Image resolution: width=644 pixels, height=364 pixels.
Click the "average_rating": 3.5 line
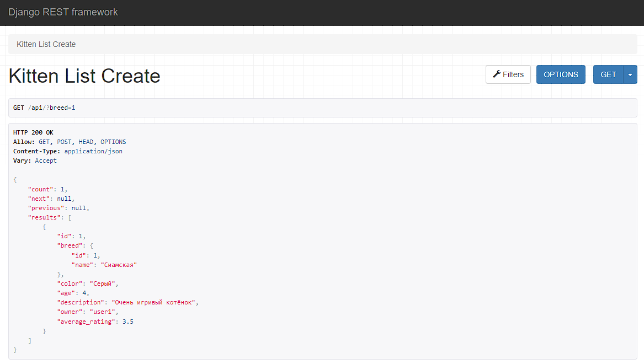pyautogui.click(x=95, y=322)
